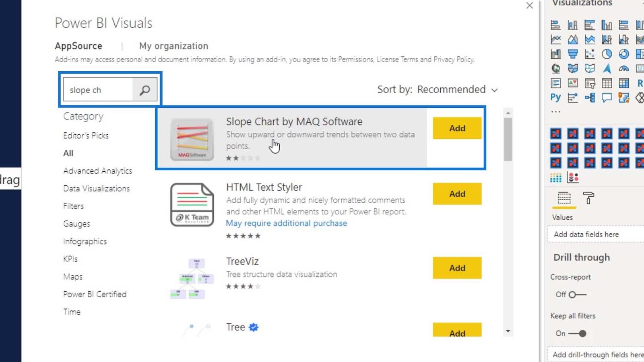Open the Format paint roller tab
Screen dimensions: 644x362
588,198
